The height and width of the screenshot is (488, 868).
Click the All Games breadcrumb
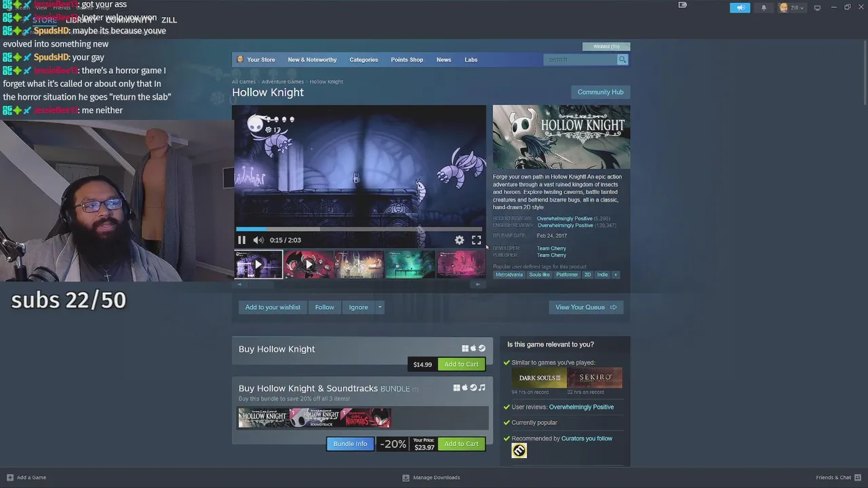[243, 81]
